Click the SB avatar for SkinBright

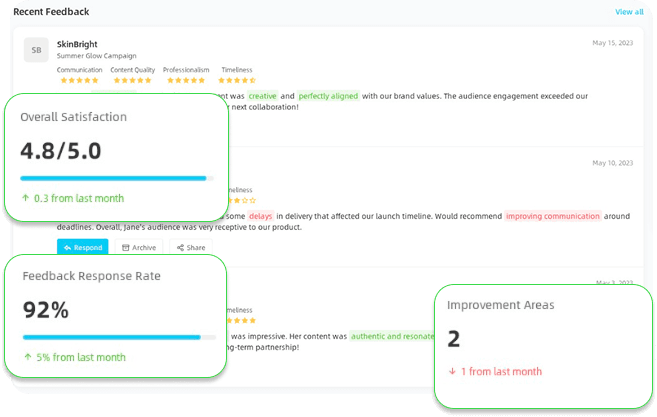(37, 49)
